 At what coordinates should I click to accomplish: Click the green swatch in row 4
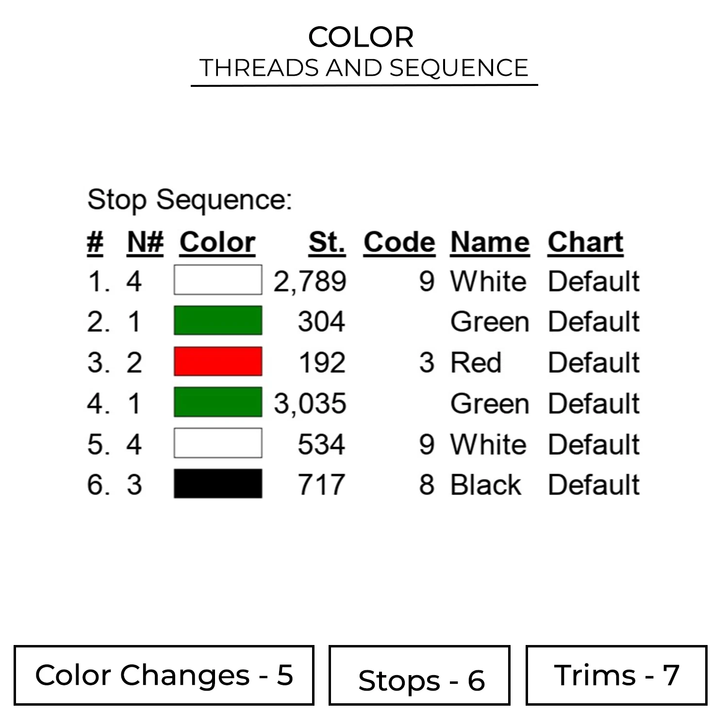[218, 402]
